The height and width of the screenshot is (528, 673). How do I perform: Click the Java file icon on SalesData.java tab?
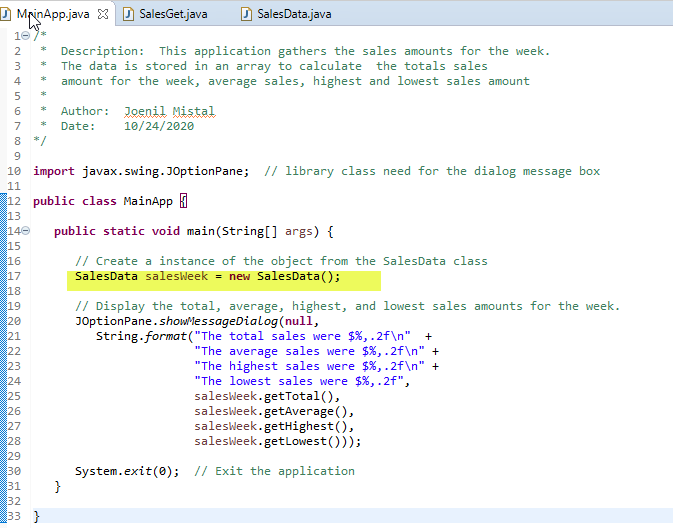point(246,14)
